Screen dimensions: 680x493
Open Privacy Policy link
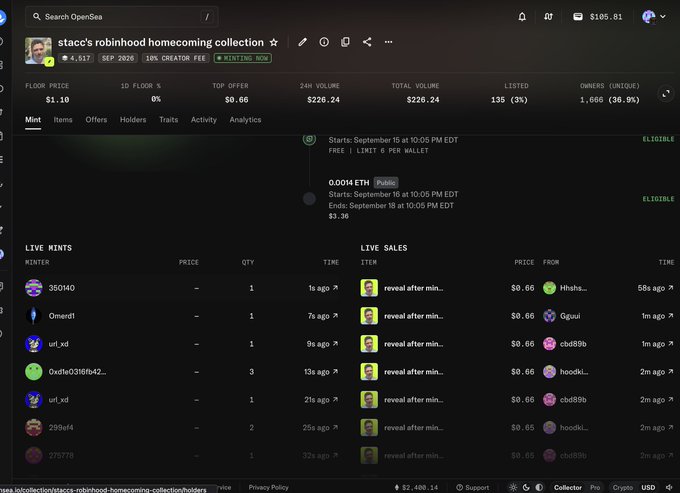point(268,487)
